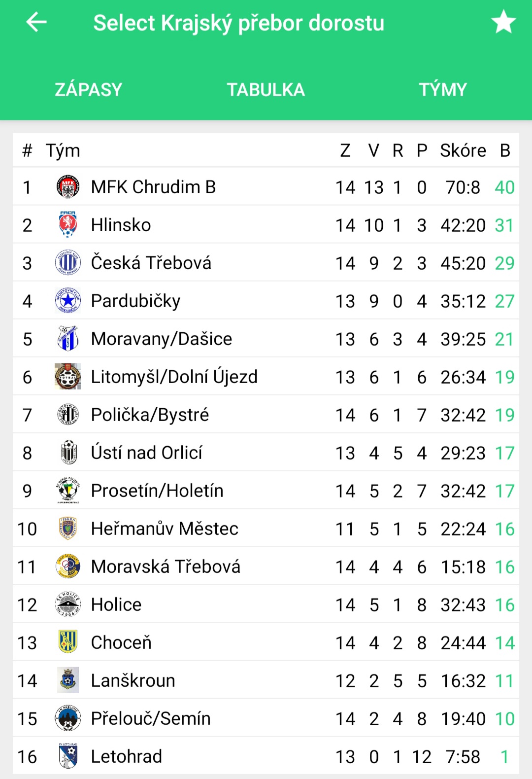Go to the TÝMY tab
Screen dimensions: 532x779
[x=443, y=90]
